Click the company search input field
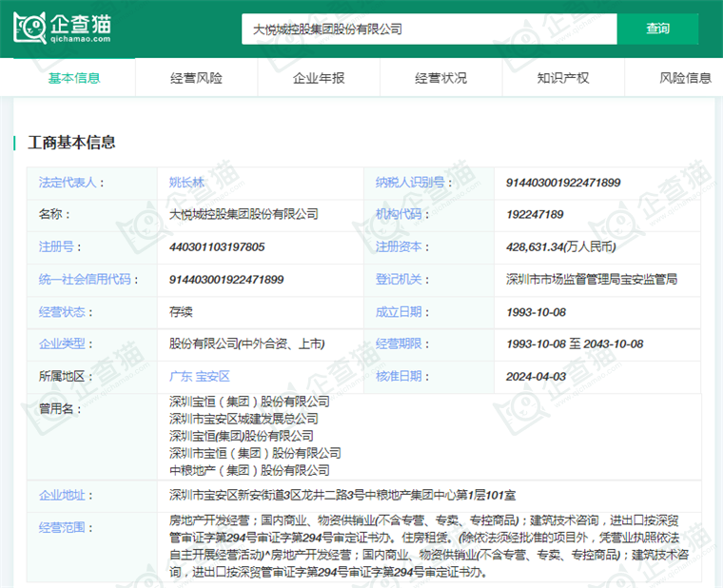This screenshot has width=723, height=588. 429,29
